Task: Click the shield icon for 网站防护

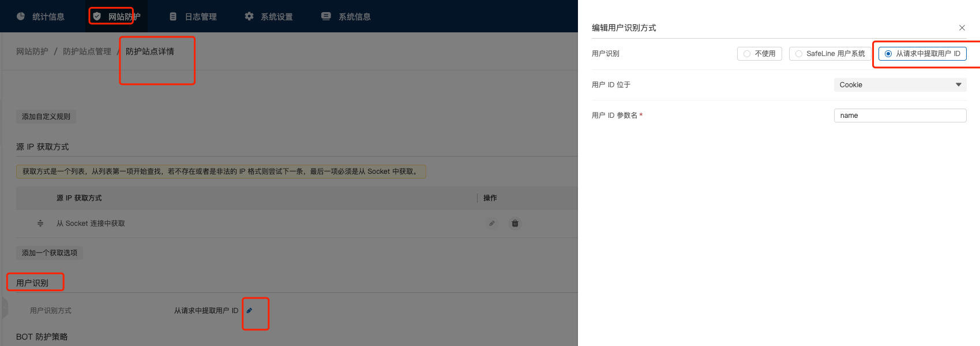Action: point(97,16)
